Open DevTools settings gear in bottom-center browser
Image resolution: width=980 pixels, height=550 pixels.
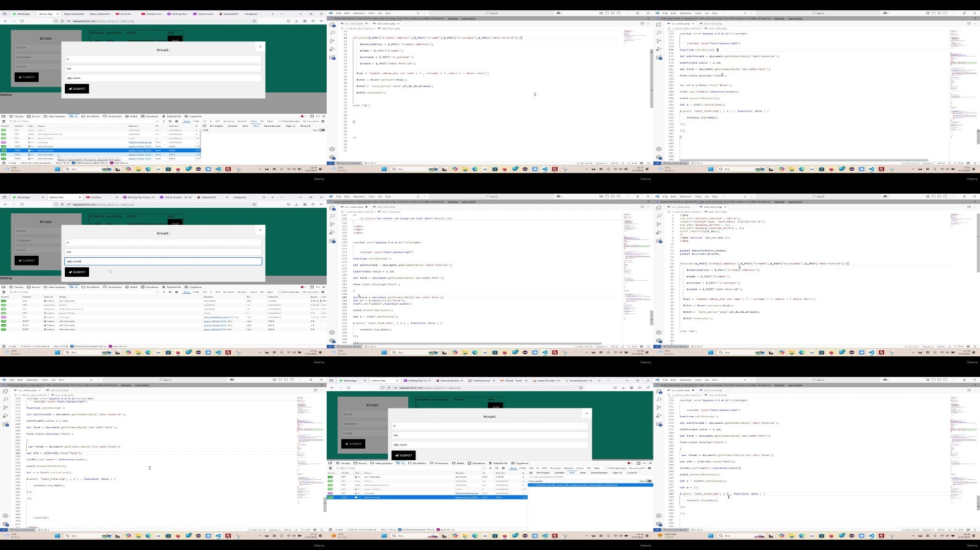(651, 468)
